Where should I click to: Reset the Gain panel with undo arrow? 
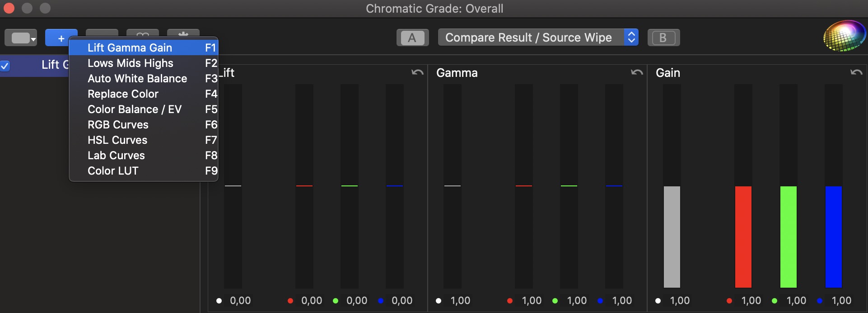(856, 72)
